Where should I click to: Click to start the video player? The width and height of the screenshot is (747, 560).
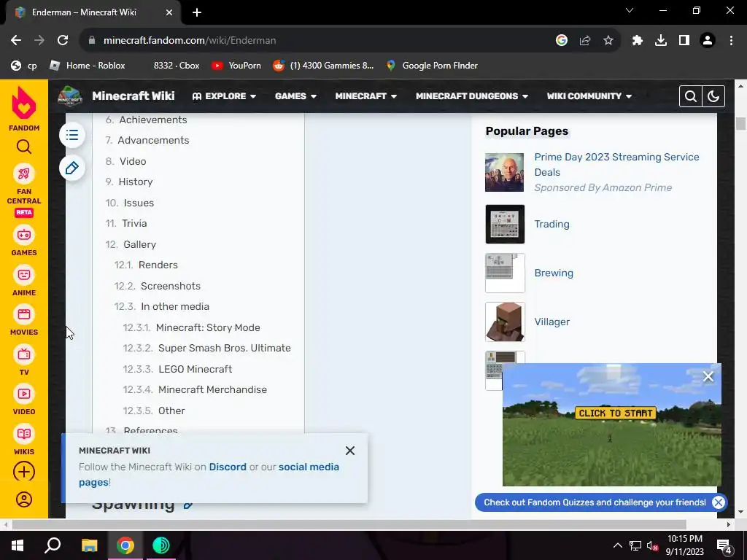click(x=616, y=413)
